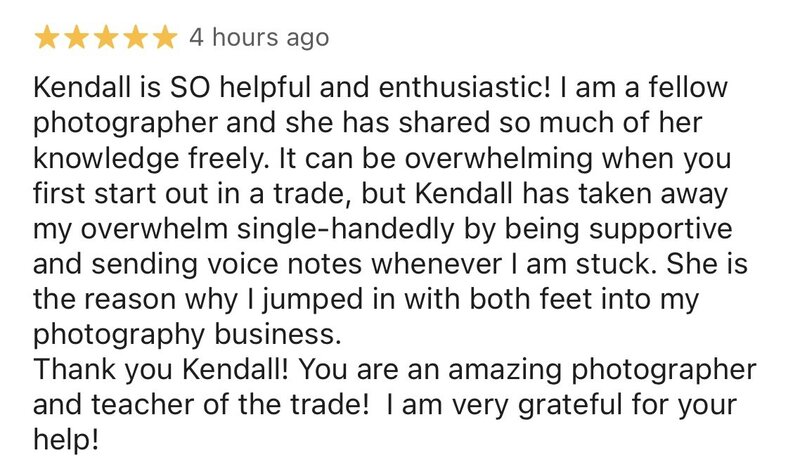This screenshot has height=467, width=800.
Task: Choose the fourth gold rating star
Action: [x=135, y=38]
